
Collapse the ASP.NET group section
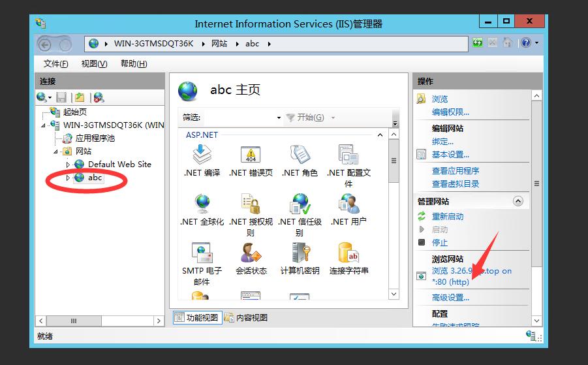(380, 135)
